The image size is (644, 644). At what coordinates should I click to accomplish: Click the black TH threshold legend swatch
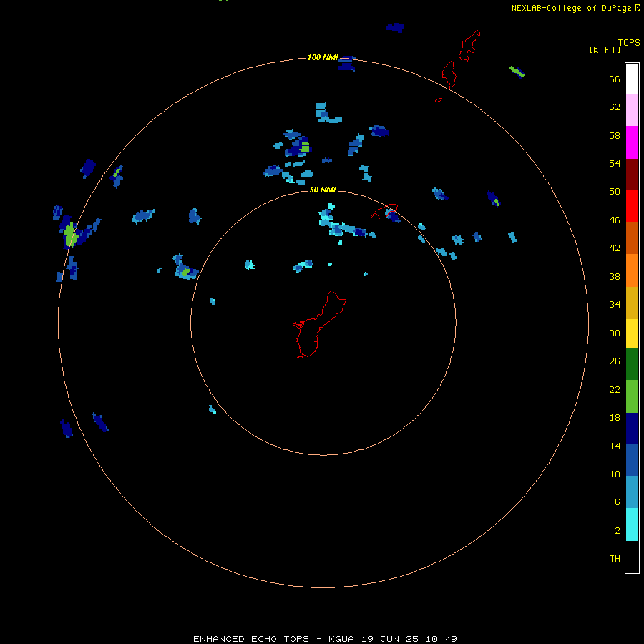tap(632, 557)
